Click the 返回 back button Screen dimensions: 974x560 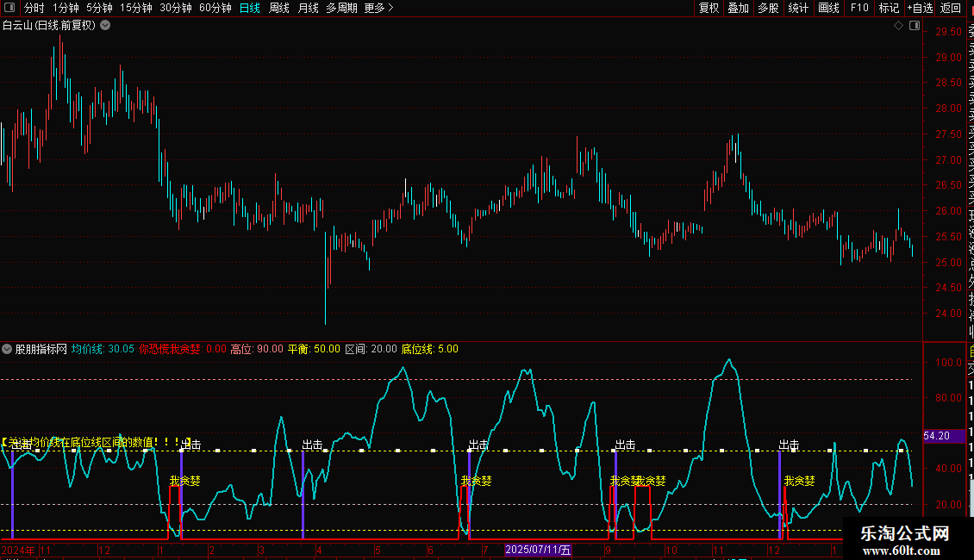coord(951,8)
